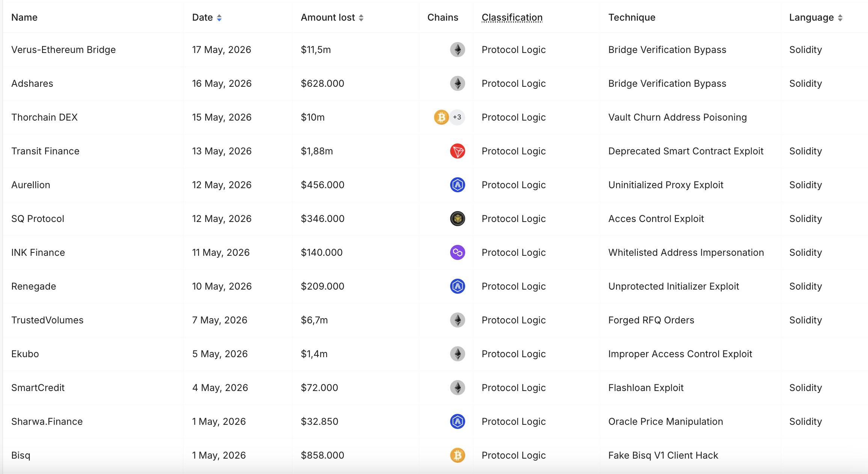The image size is (868, 474).
Task: Open the Transit Finance entry
Action: click(x=45, y=151)
